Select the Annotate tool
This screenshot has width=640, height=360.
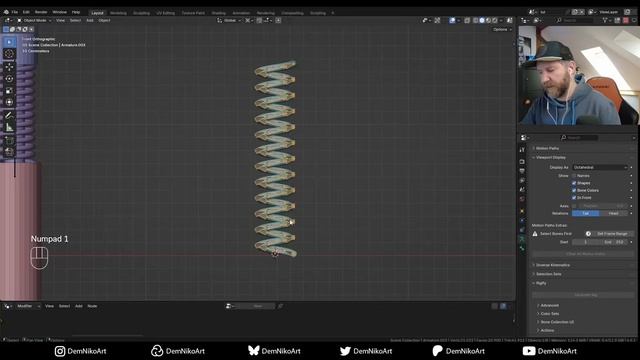[9, 116]
